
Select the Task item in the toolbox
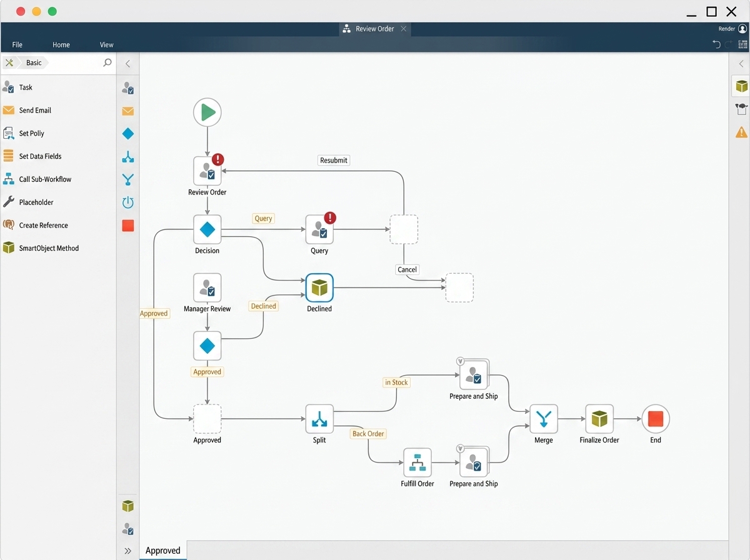click(x=58, y=87)
